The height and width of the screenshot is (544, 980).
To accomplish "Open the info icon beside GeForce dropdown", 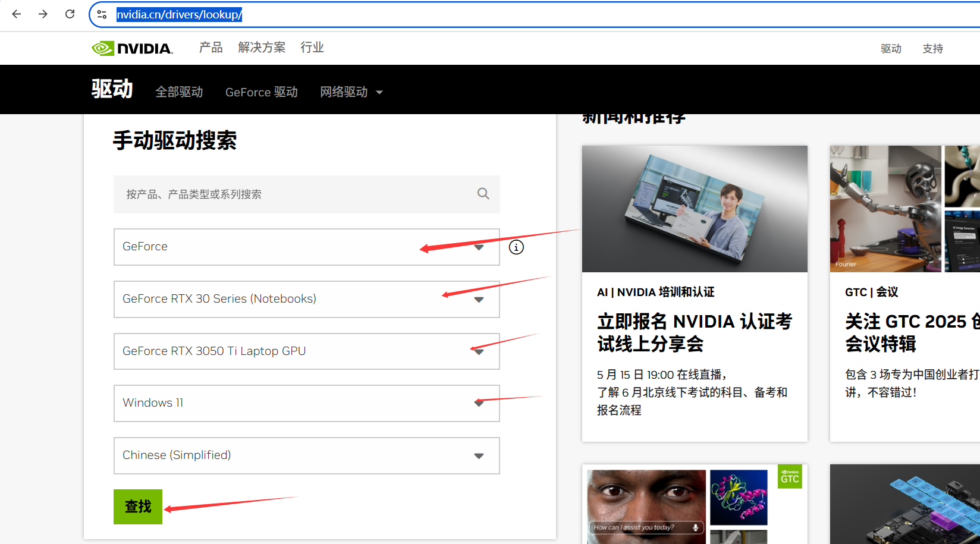I will point(516,247).
